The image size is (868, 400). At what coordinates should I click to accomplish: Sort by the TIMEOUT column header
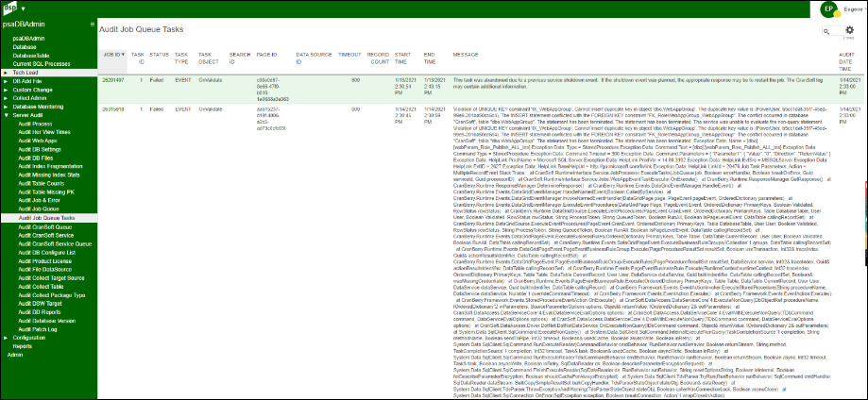349,55
